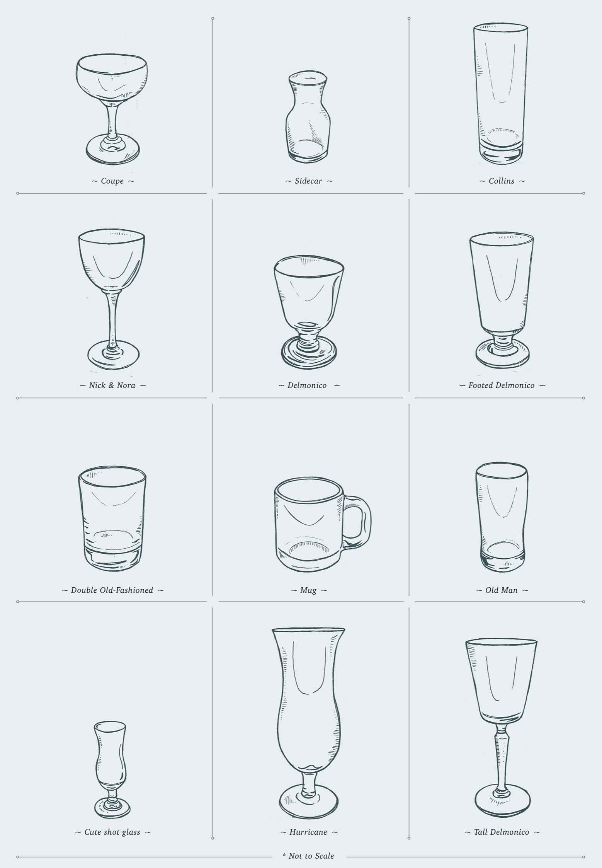Image resolution: width=602 pixels, height=868 pixels.
Task: Click the tall Collins glass drawing
Action: 501,94
